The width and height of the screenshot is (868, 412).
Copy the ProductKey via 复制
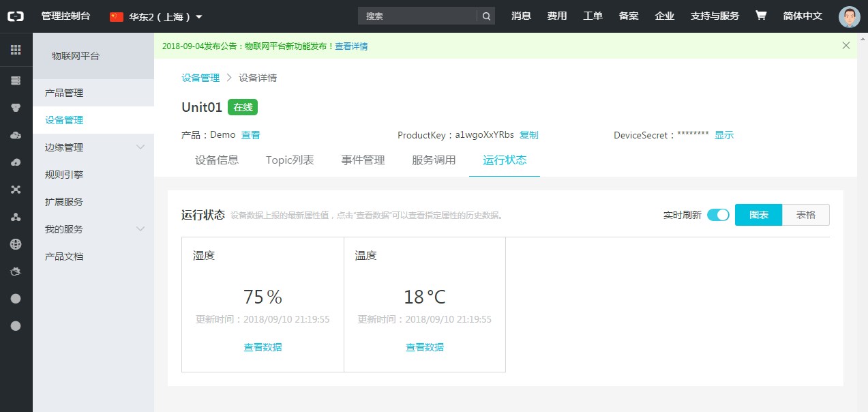pyautogui.click(x=528, y=135)
